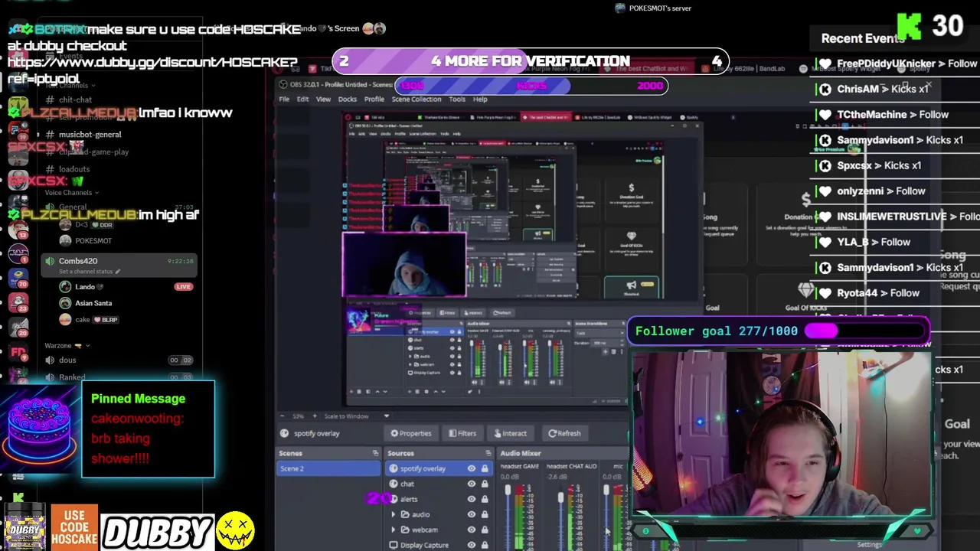
Task: Click the spotify overlay browser source icon
Action: tap(394, 468)
